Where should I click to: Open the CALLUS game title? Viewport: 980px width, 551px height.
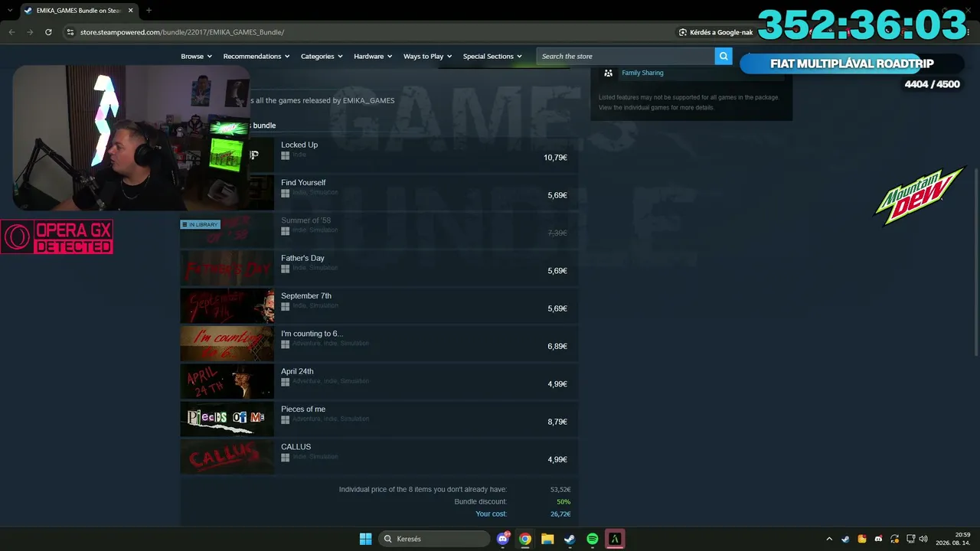(x=296, y=447)
